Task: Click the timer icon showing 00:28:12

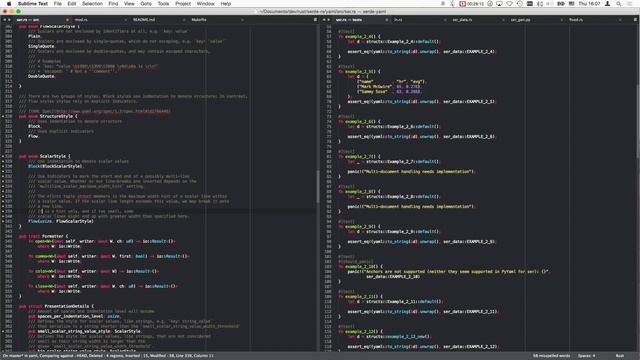Action: coord(471,4)
